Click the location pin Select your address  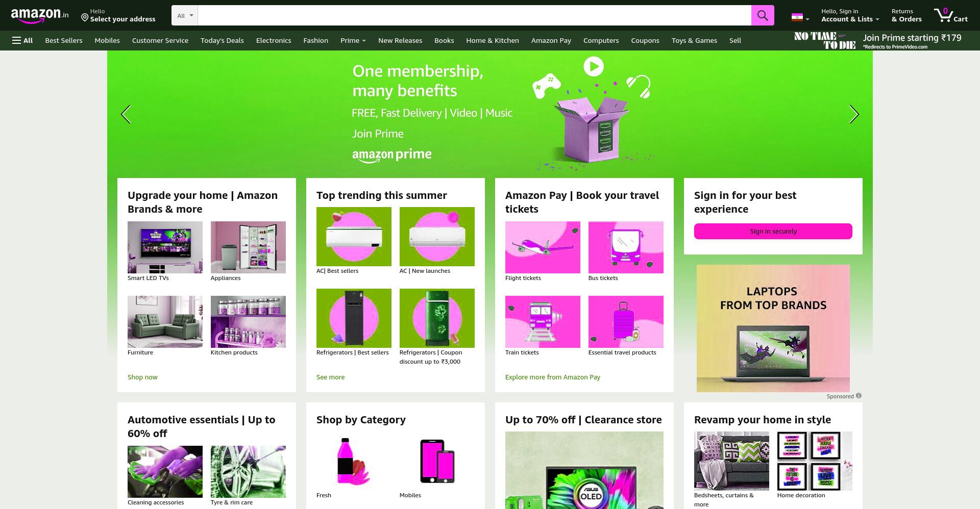point(118,15)
